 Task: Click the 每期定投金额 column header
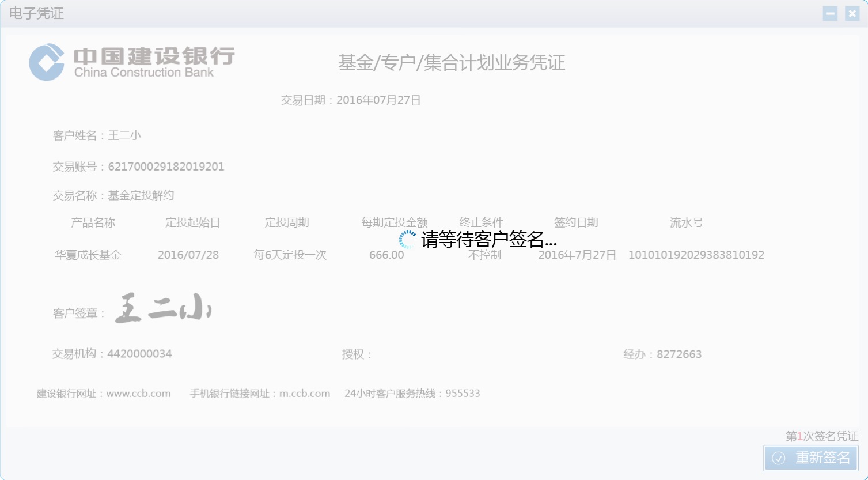395,222
